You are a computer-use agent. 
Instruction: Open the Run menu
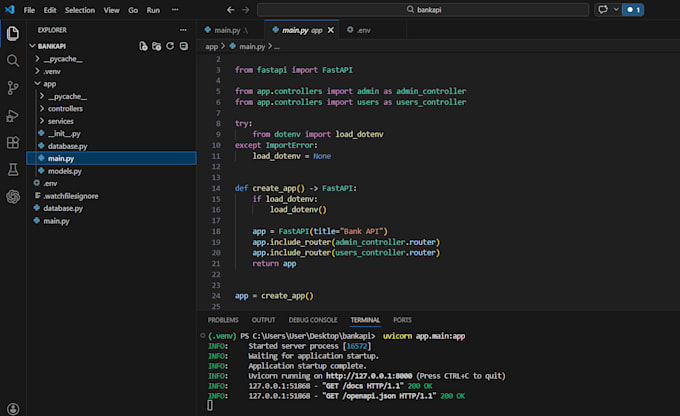tap(153, 10)
